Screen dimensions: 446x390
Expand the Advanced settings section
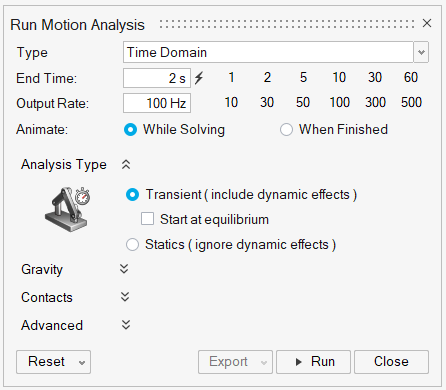coord(126,325)
